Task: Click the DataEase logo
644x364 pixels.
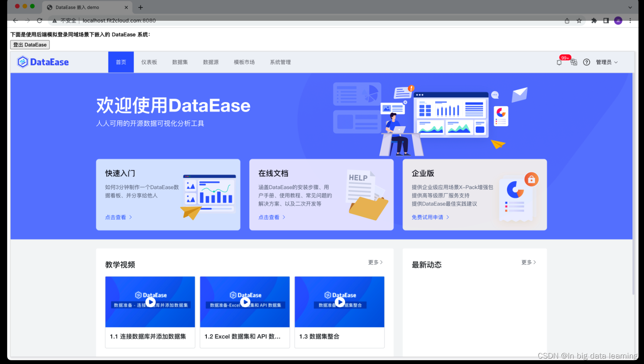Action: (43, 61)
